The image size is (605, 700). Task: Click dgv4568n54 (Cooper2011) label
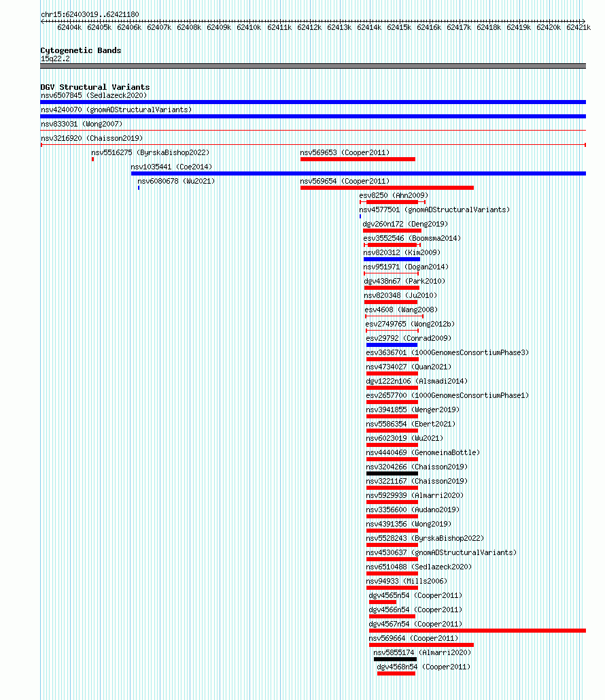point(424,667)
